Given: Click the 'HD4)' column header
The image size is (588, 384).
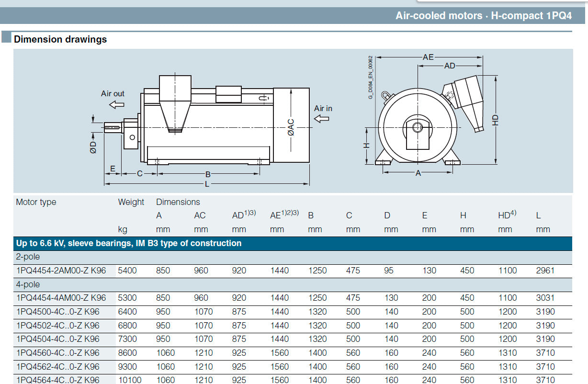Looking at the screenshot, I should (x=507, y=215).
